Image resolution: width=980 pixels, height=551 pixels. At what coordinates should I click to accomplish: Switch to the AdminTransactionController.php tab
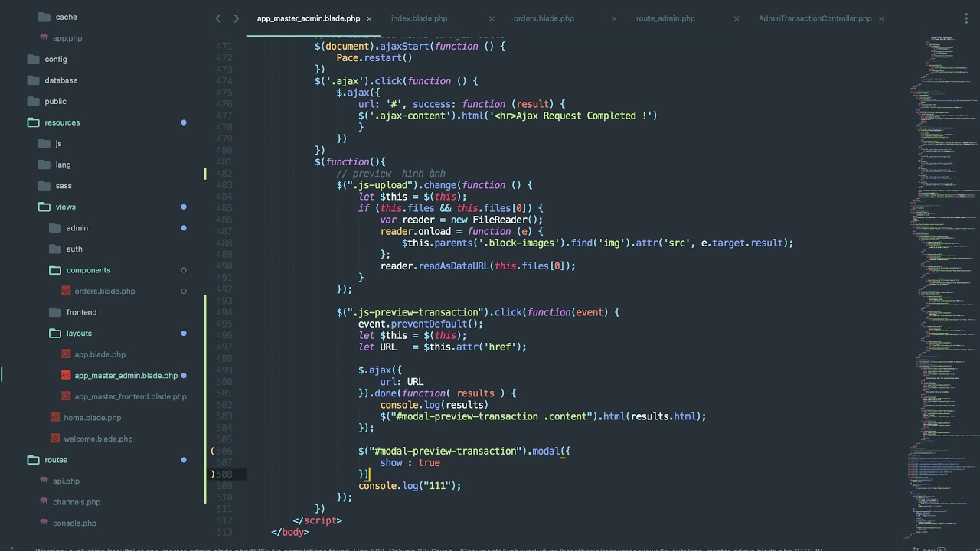pyautogui.click(x=815, y=18)
